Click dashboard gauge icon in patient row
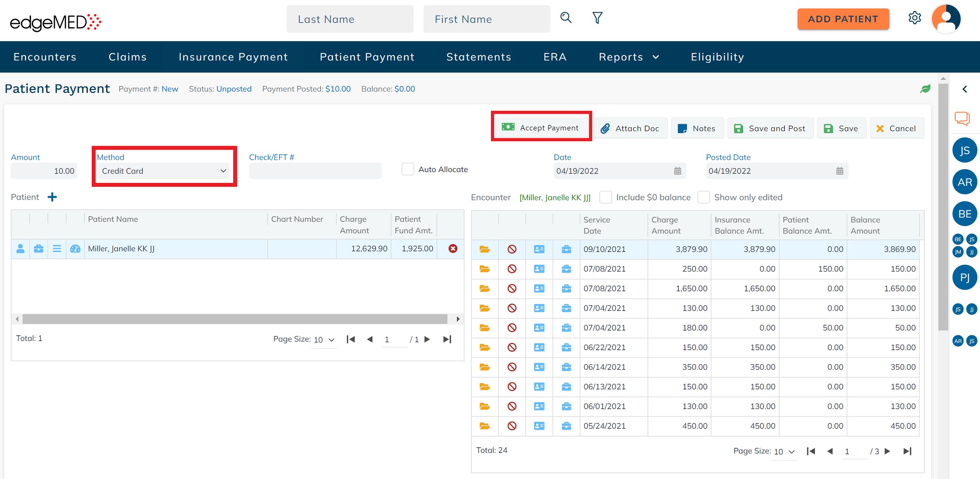Viewport: 980px width, 479px height. point(75,249)
